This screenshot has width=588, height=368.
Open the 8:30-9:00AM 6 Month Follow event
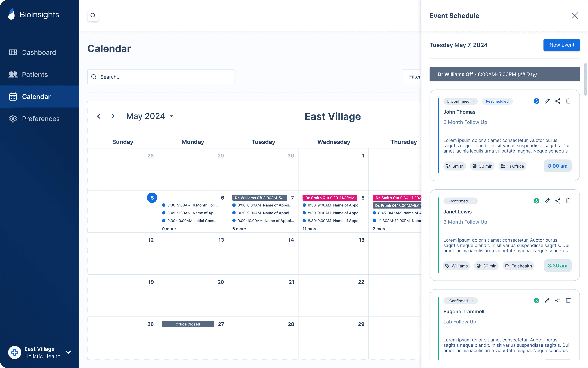pyautogui.click(x=190, y=205)
